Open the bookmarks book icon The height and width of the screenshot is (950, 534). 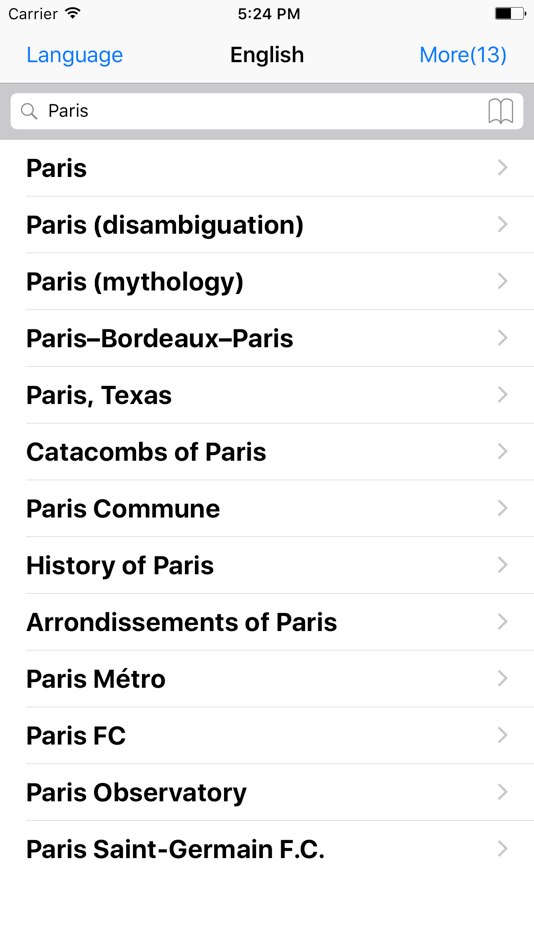(x=501, y=111)
